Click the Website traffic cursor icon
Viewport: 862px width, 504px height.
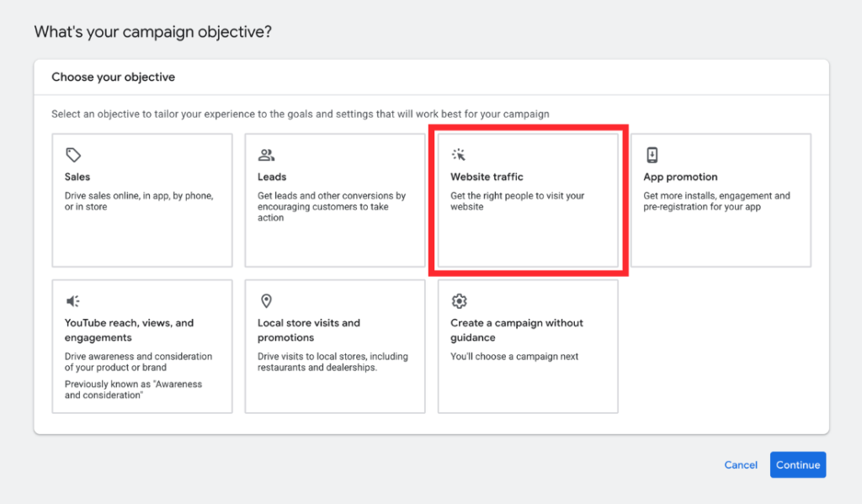point(459,155)
